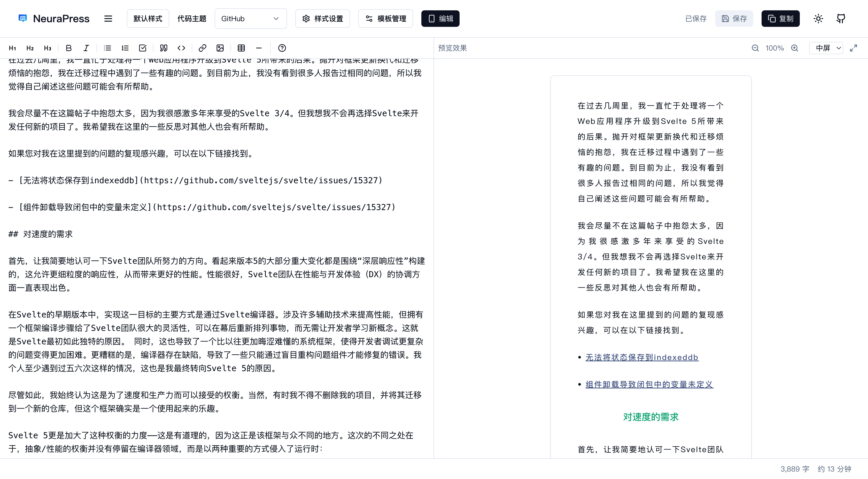The height and width of the screenshot is (479, 868).
Task: Open 样式设置 settings
Action: 322,19
